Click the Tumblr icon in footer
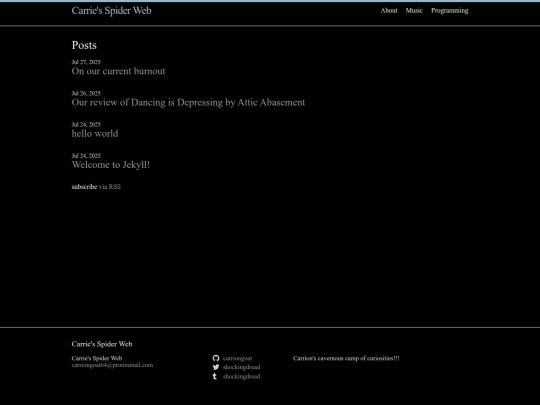 [x=215, y=376]
